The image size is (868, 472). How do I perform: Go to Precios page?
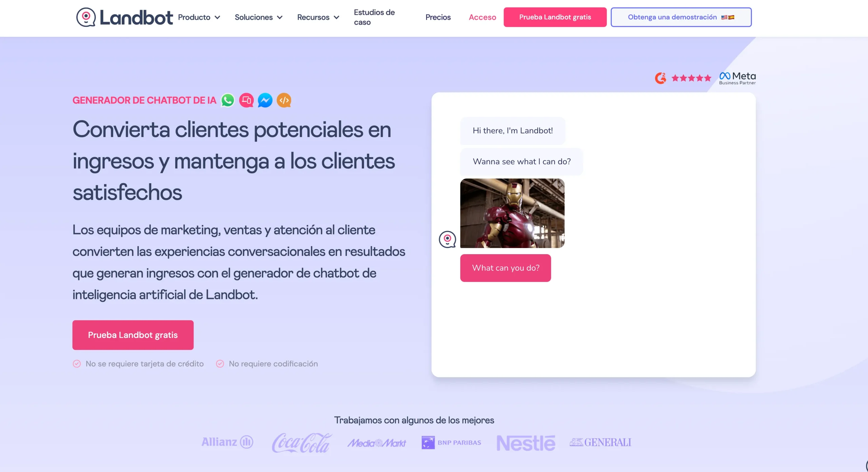tap(438, 17)
